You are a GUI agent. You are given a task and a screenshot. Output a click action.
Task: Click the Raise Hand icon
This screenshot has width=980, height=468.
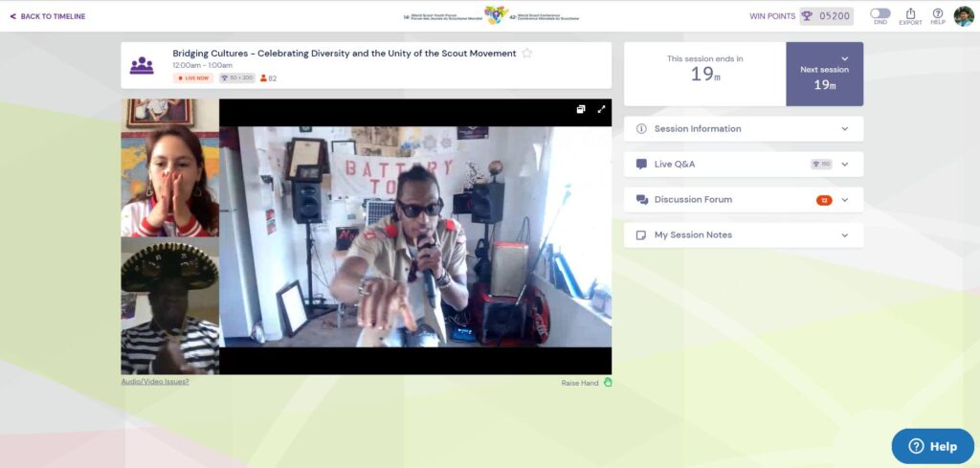(608, 383)
